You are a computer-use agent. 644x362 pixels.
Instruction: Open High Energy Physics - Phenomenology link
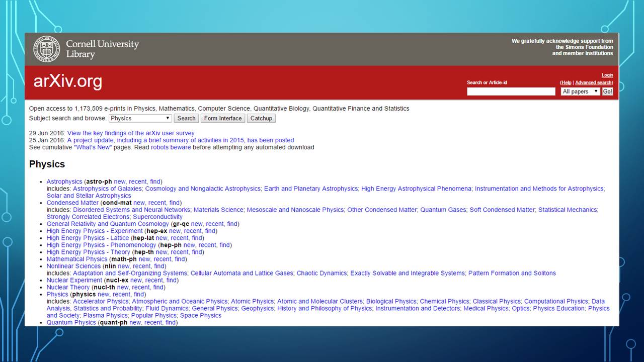(x=102, y=245)
